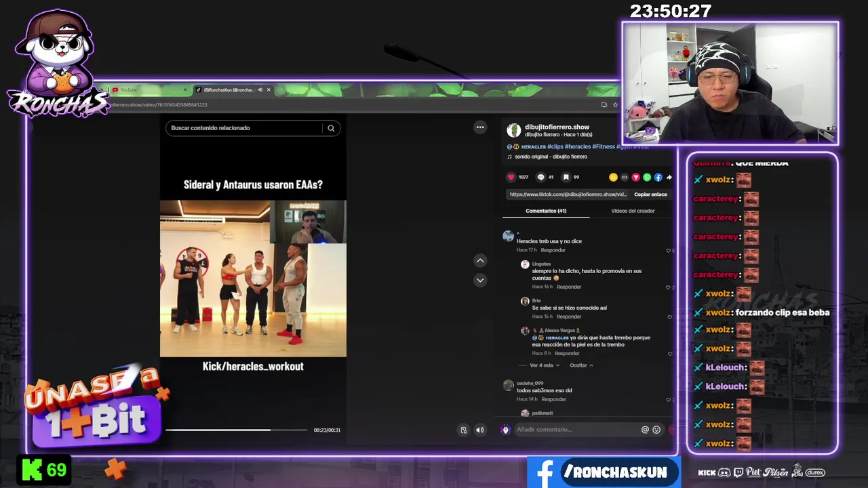Open dibujitofierrero.show profile avatar
Viewport: 868px width, 488px height.
point(514,130)
